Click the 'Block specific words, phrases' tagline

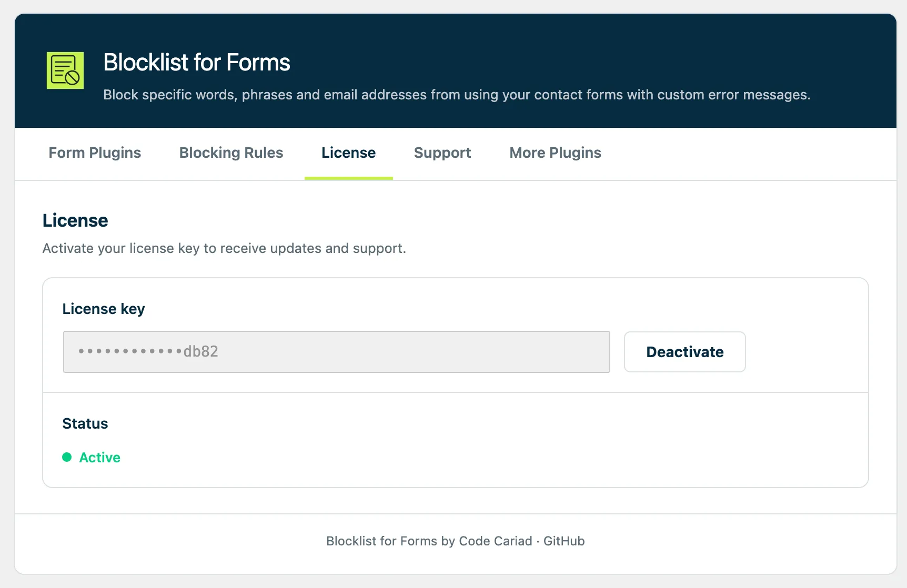pyautogui.click(x=457, y=95)
